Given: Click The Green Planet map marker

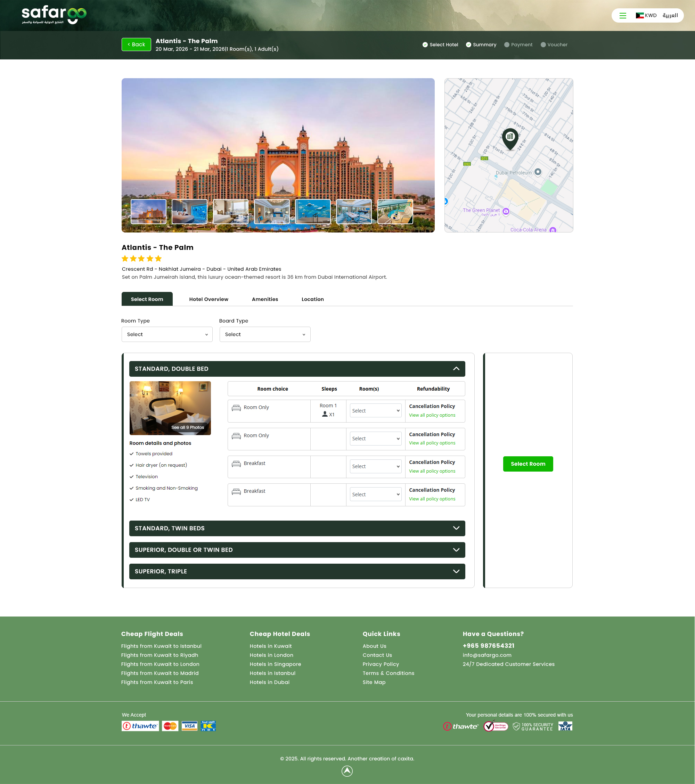Looking at the screenshot, I should pos(506,211).
